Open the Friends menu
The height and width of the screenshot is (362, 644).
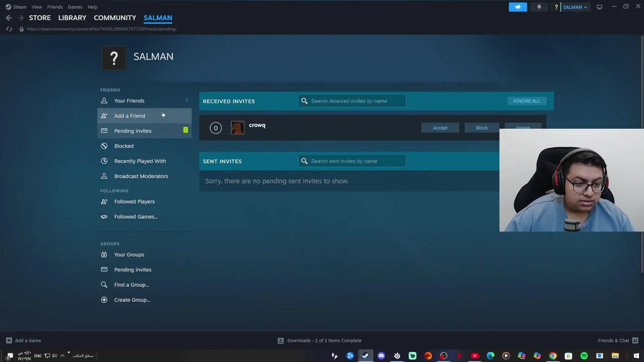pyautogui.click(x=55, y=7)
